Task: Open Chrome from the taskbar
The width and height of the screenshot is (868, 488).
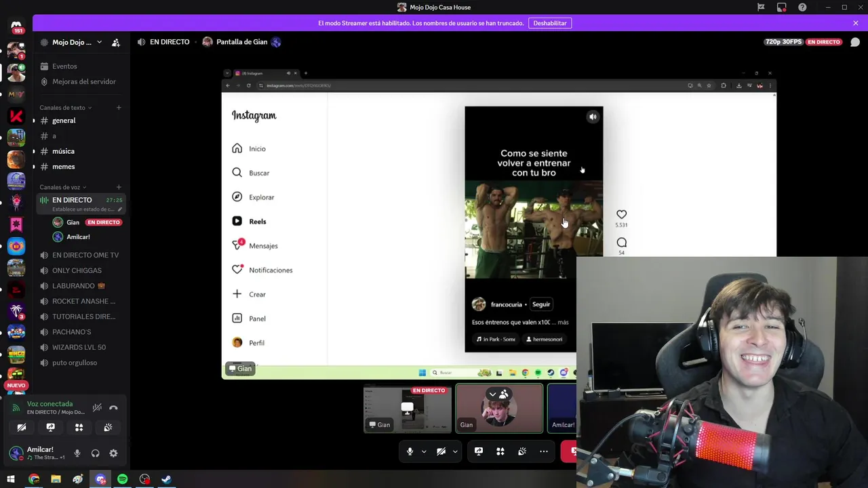Action: (x=34, y=479)
